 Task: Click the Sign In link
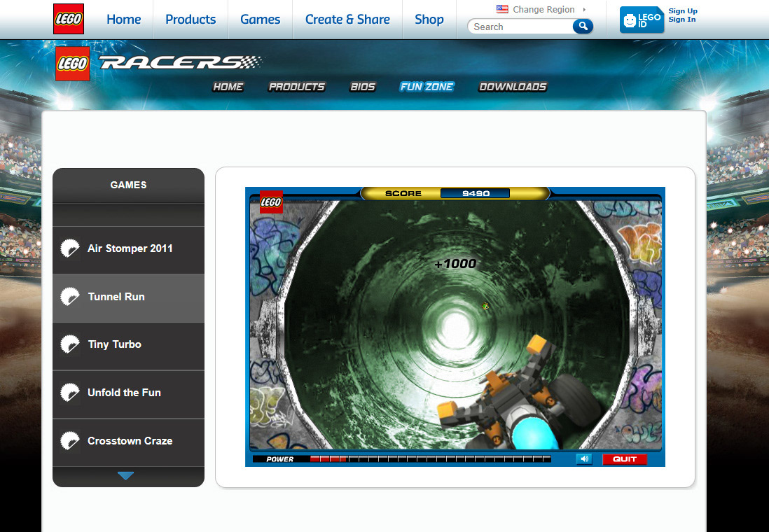pyautogui.click(x=681, y=20)
